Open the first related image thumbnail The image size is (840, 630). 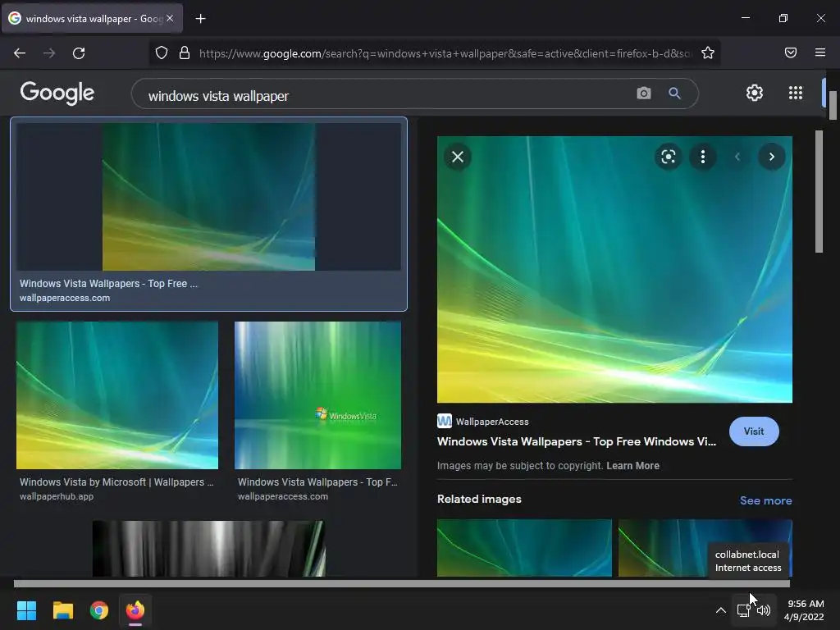524,547
